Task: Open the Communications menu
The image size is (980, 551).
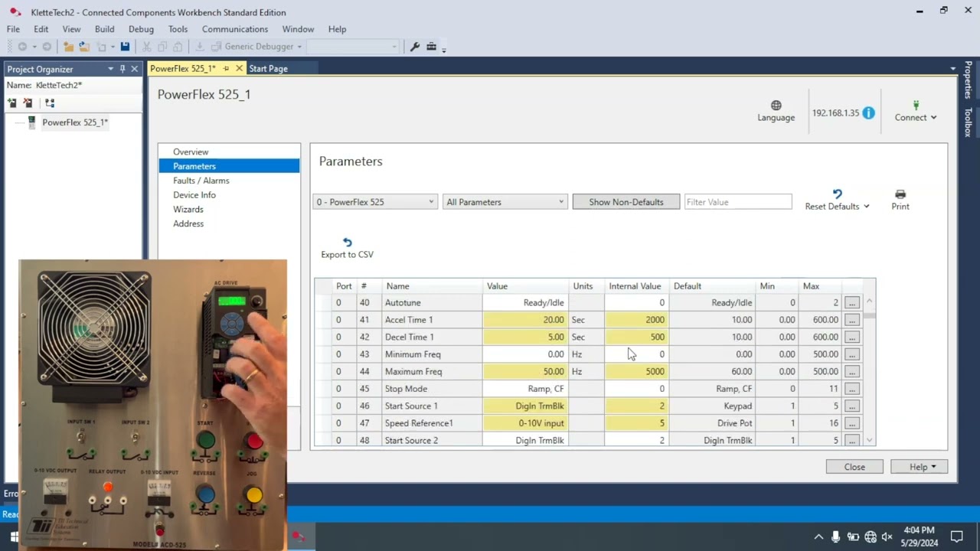Action: (235, 29)
